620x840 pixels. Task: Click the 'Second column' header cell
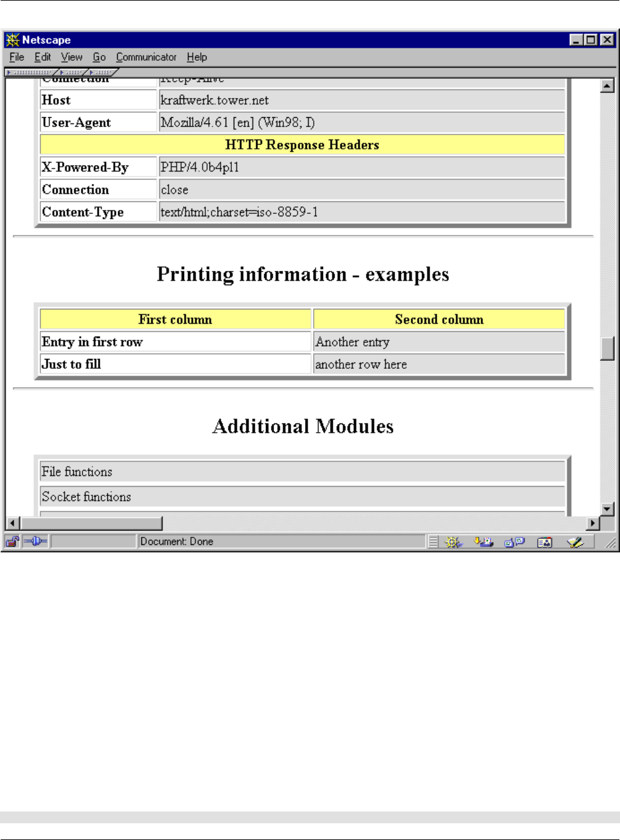pos(440,319)
